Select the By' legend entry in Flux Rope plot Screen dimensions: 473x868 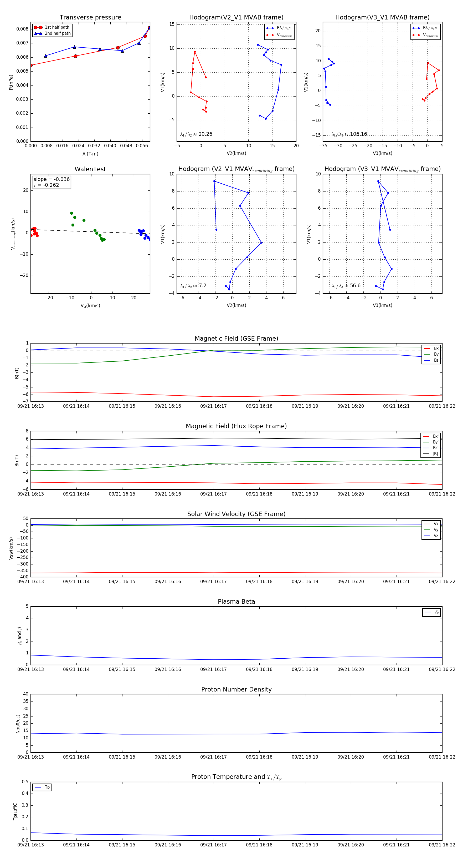click(x=431, y=442)
